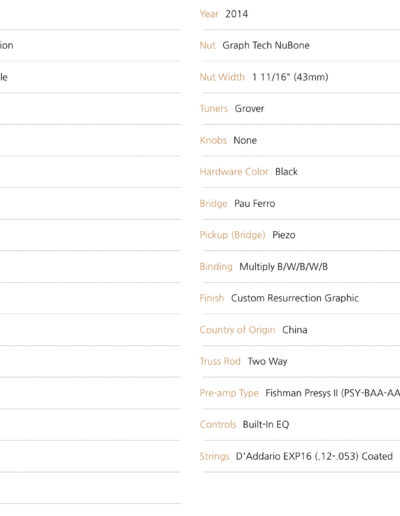Click the Pickup (Bridge) label

click(233, 235)
